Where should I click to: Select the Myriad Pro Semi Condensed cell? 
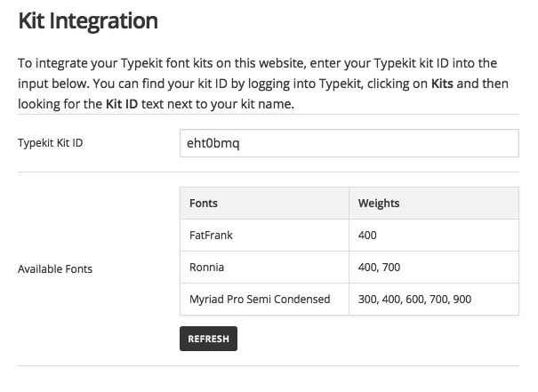pos(260,299)
